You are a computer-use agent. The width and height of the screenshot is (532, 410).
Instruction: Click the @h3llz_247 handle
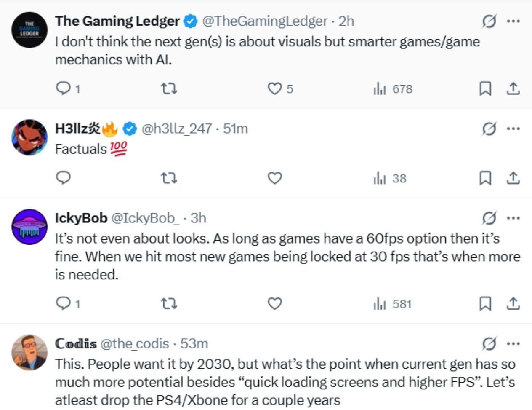tap(176, 129)
